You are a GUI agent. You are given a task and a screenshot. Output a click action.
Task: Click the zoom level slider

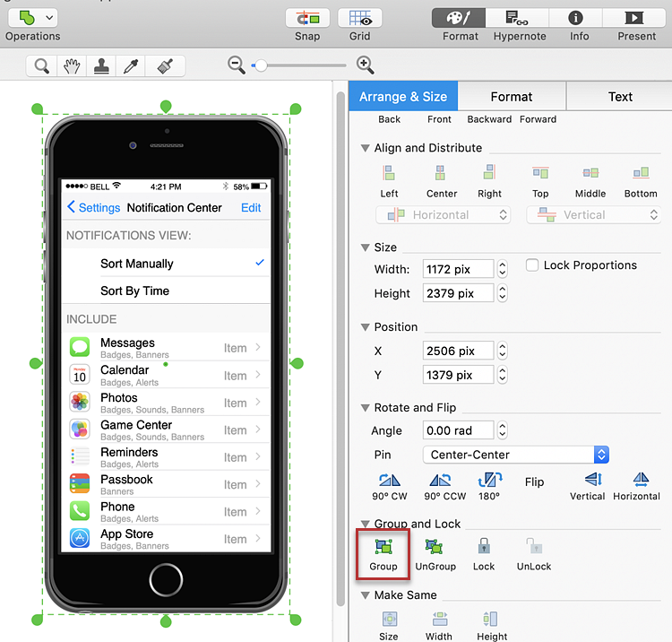(x=299, y=65)
